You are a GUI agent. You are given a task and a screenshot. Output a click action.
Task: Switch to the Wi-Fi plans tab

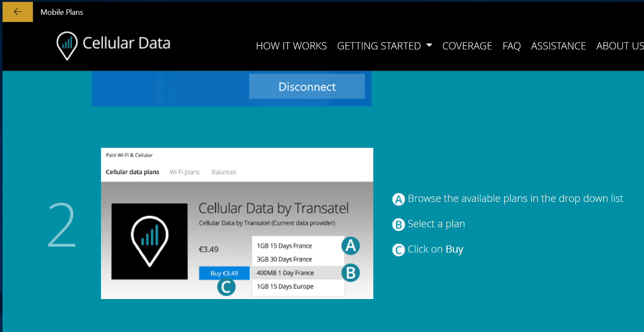[x=185, y=172]
